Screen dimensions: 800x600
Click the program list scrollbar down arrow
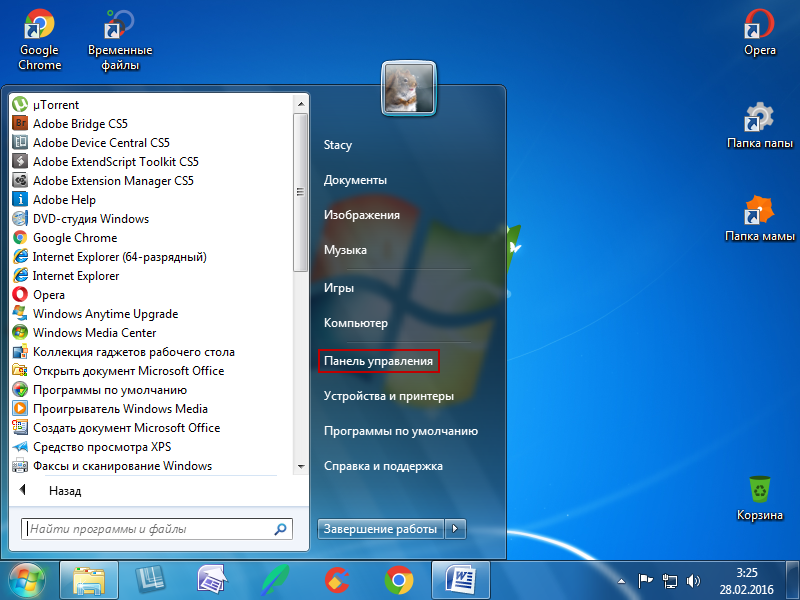pyautogui.click(x=301, y=466)
